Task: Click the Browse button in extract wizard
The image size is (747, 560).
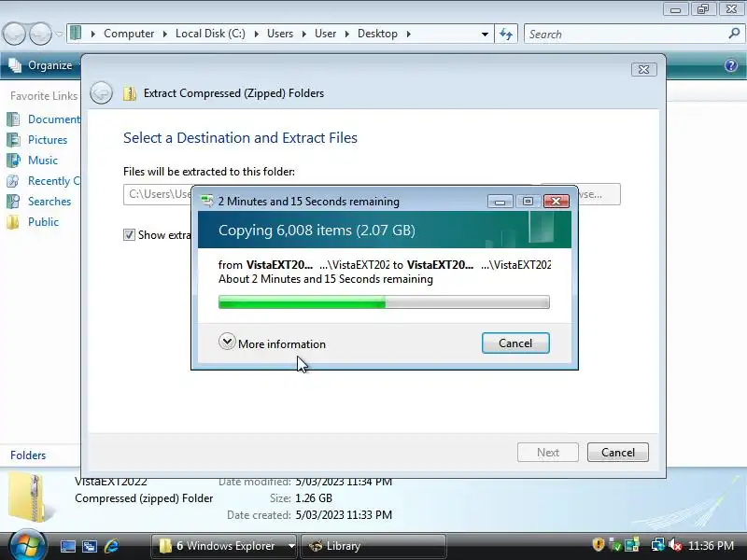Action: [x=599, y=194]
